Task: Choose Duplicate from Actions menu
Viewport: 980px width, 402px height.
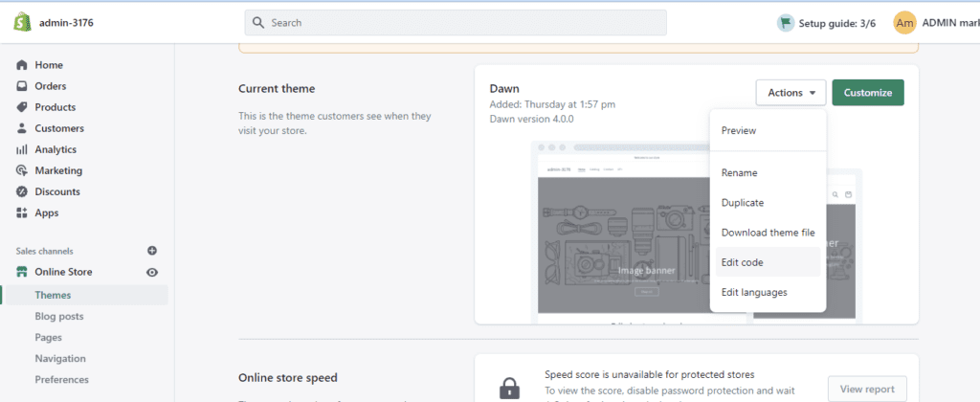Action: [x=768, y=203]
